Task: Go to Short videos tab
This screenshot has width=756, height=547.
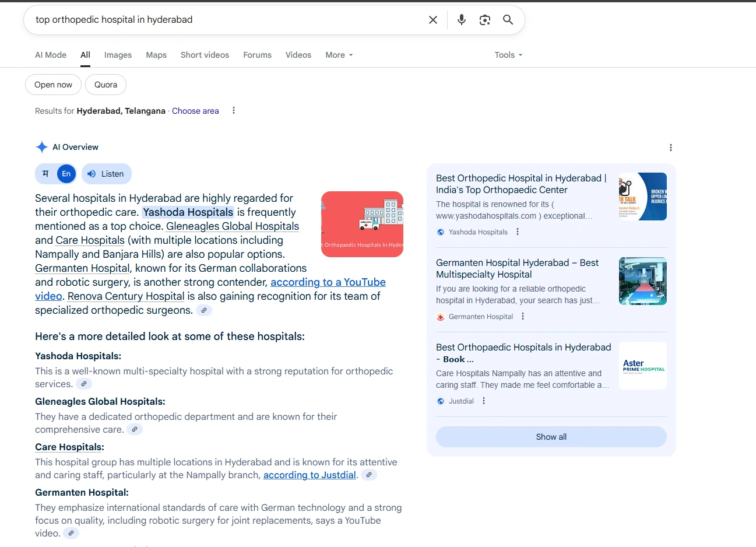Action: pos(205,55)
